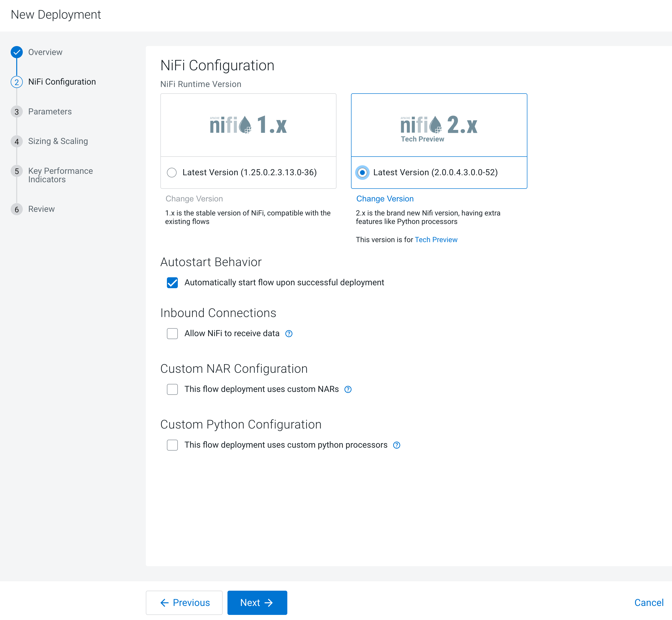Screen dimensions: 672x620
Task: Click the Tech Preview link
Action: pyautogui.click(x=436, y=239)
